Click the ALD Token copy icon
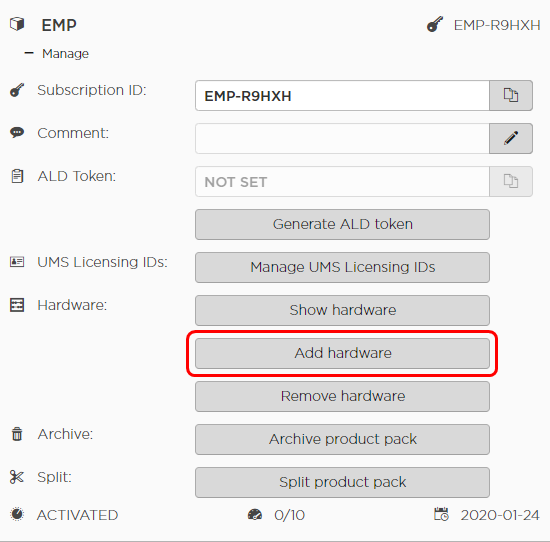550x542 pixels. 511,181
